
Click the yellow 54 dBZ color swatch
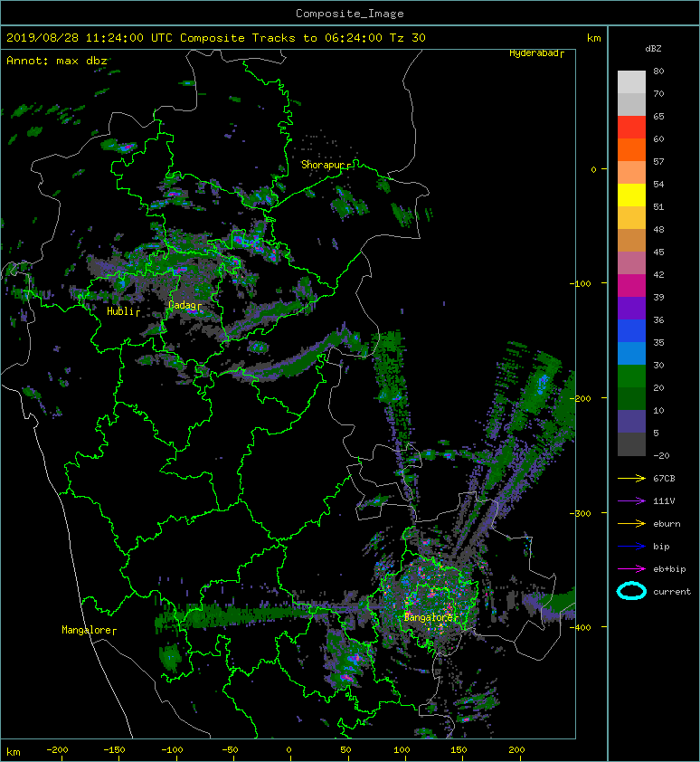coord(631,195)
